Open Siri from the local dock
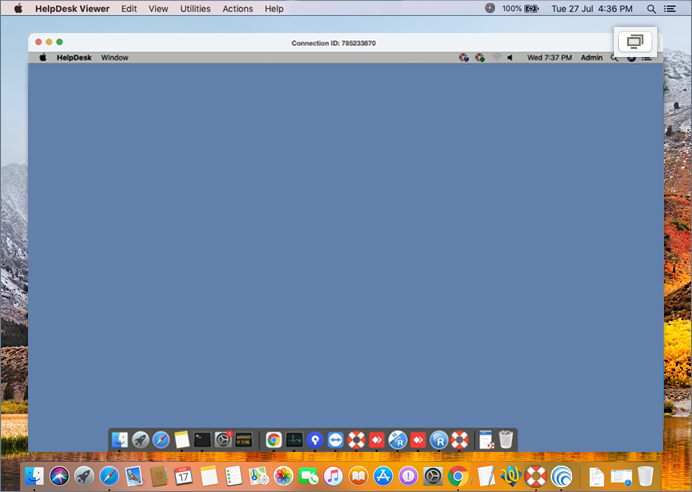 point(59,476)
